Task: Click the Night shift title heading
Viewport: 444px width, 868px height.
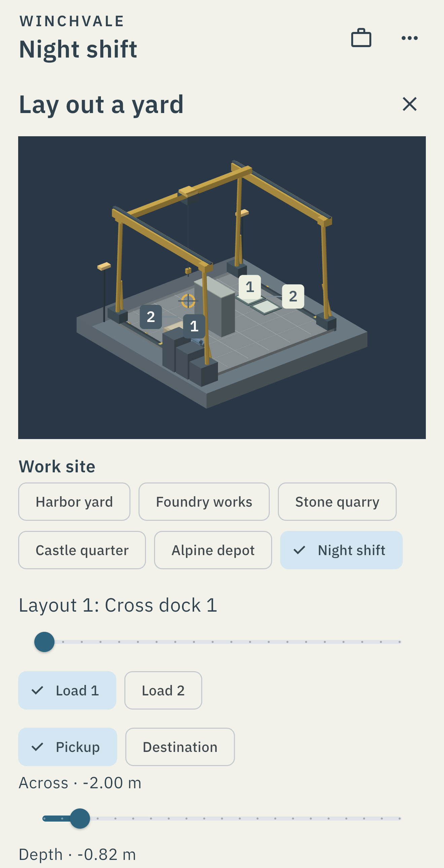Action: point(78,49)
